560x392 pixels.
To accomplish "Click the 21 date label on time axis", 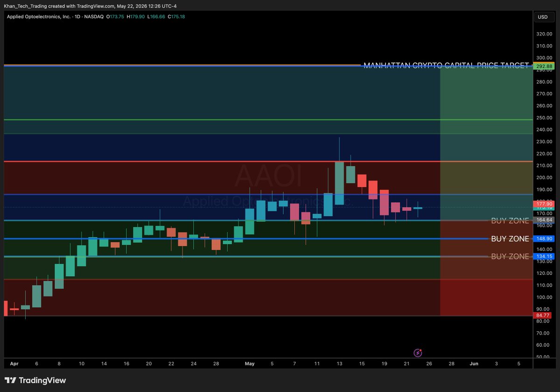I will pyautogui.click(x=406, y=364).
